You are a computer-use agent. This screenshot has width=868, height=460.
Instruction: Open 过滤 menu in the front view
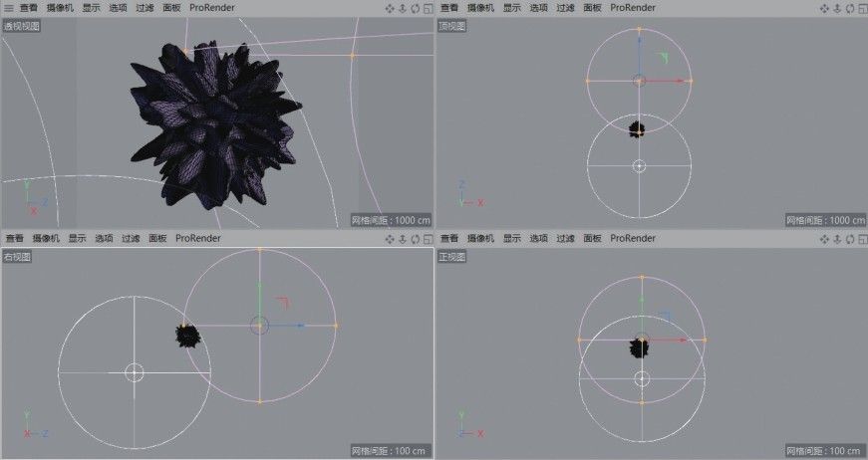[565, 238]
